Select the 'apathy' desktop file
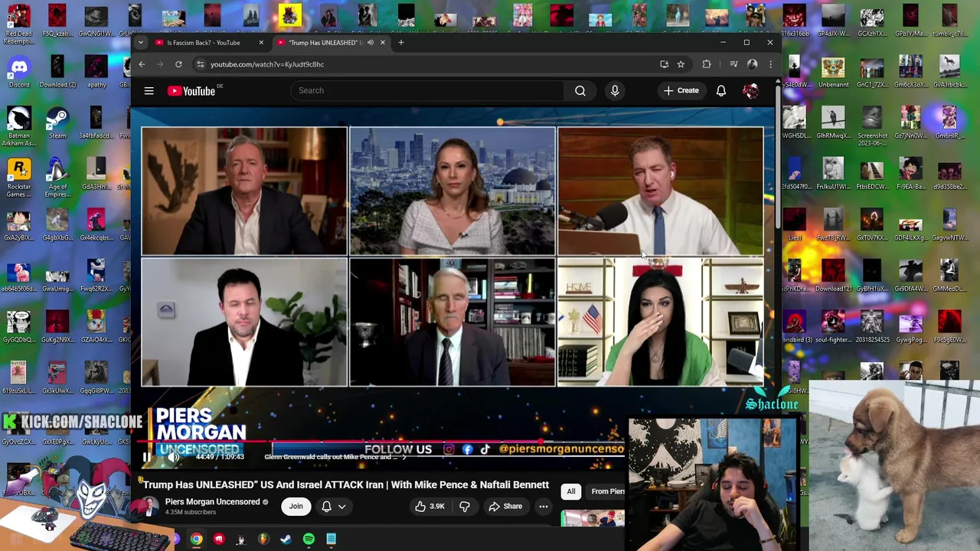This screenshot has height=551, width=980. 96,73
